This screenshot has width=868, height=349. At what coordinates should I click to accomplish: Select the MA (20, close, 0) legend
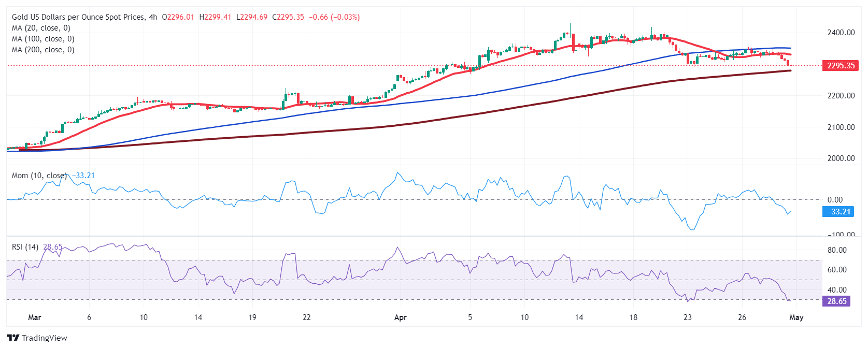coord(41,28)
